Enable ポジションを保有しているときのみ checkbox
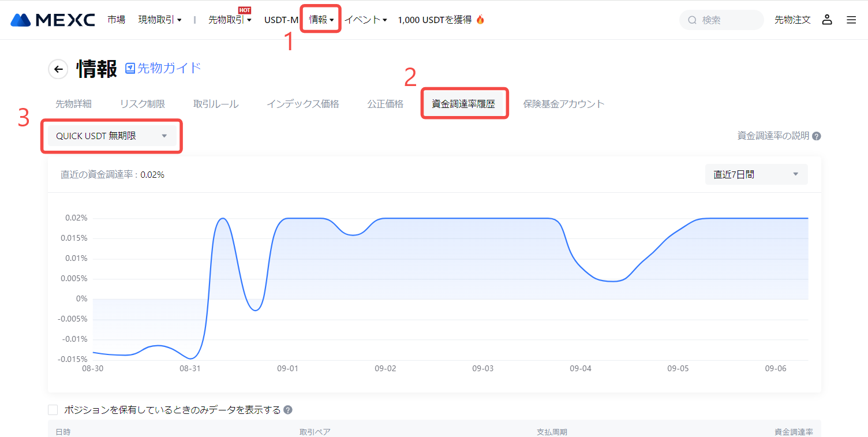Viewport: 868px width, 437px height. point(53,410)
